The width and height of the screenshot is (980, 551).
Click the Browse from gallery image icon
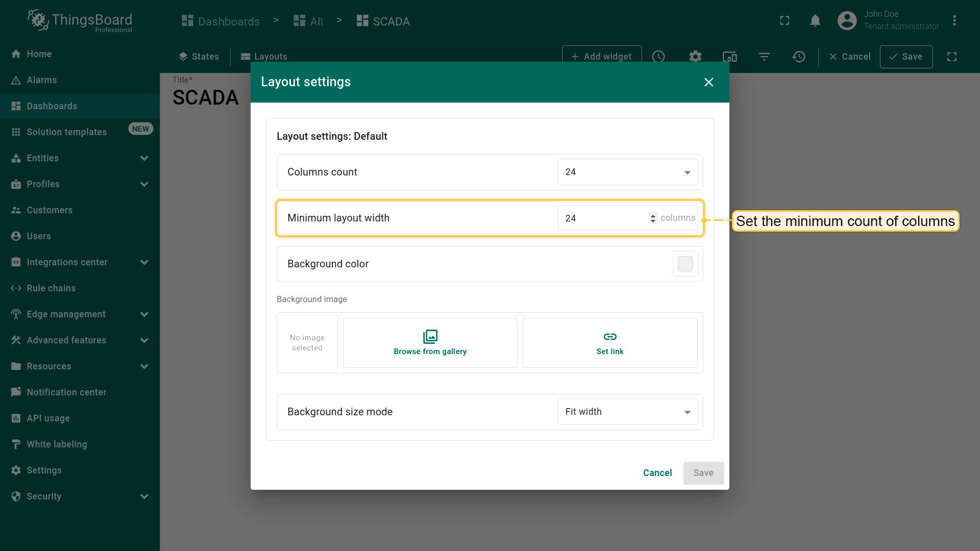tap(430, 337)
